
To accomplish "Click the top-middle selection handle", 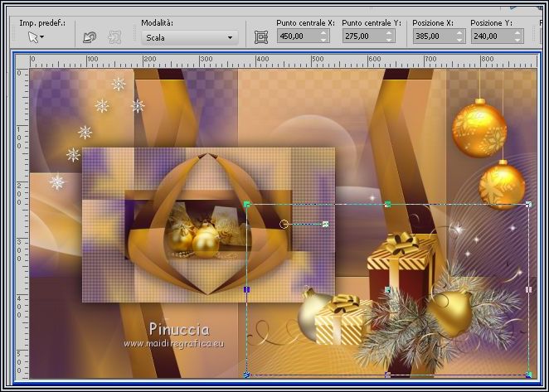I will coord(387,204).
